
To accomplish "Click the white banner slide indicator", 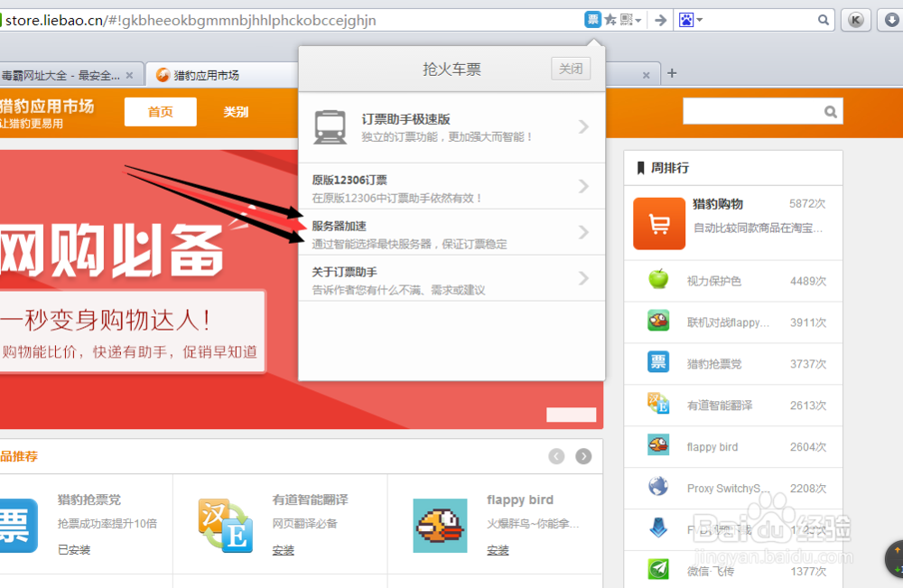I will click(572, 415).
